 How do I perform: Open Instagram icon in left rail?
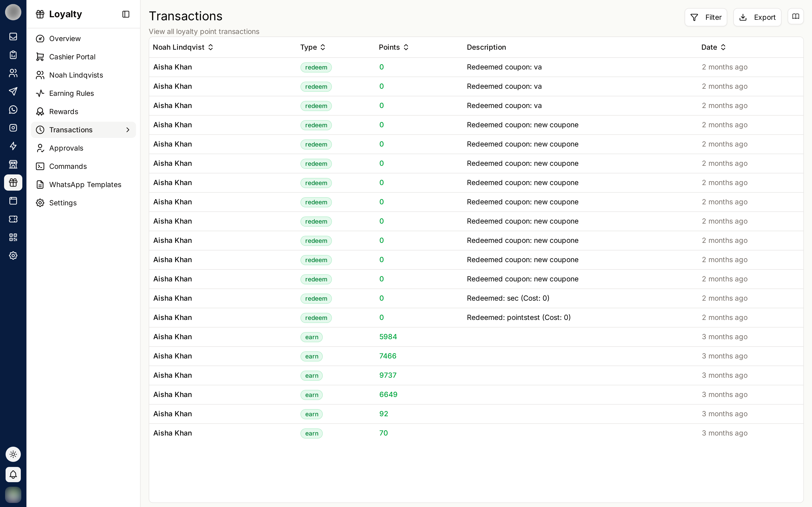pos(13,128)
